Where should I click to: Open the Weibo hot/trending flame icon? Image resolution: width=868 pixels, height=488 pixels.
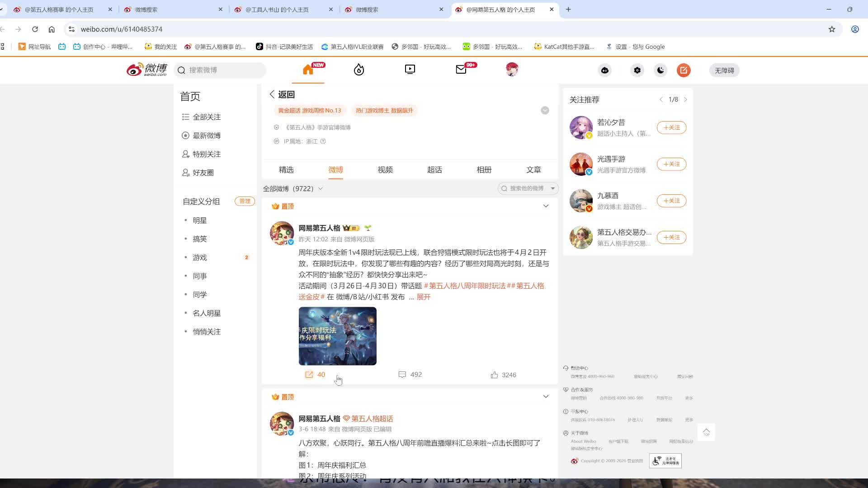[x=359, y=70]
